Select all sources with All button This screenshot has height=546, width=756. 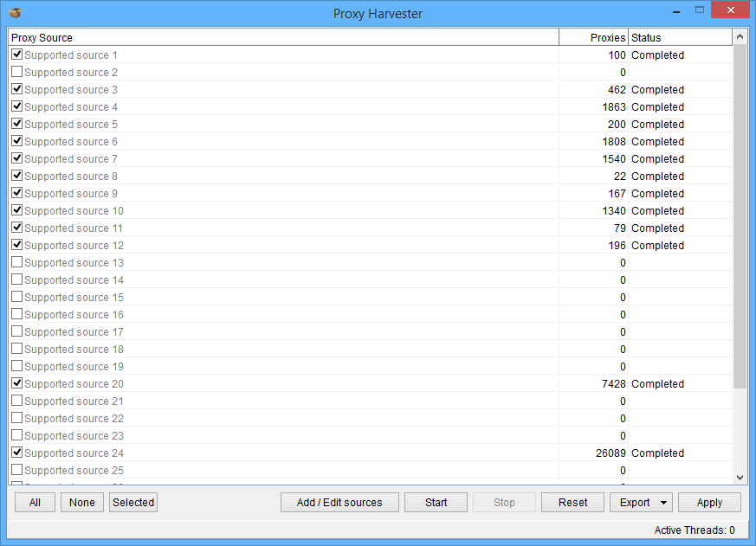point(35,503)
